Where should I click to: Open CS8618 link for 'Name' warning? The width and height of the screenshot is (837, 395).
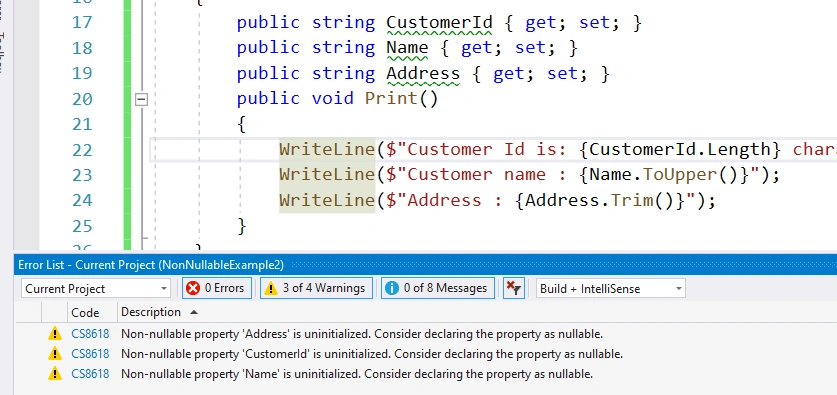(90, 374)
